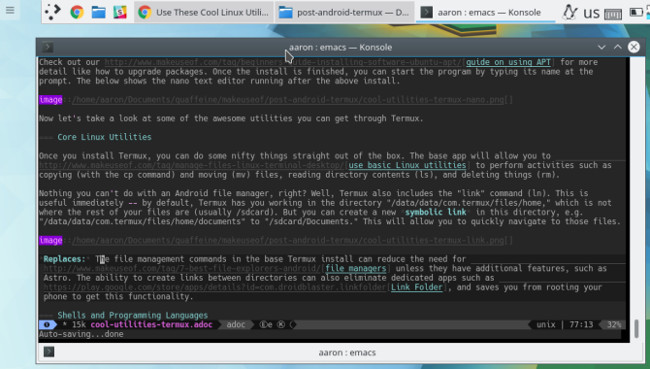Screen dimensions: 650x369
Task: Click the Konsole vertical scrollbar handle
Action: pos(636,328)
